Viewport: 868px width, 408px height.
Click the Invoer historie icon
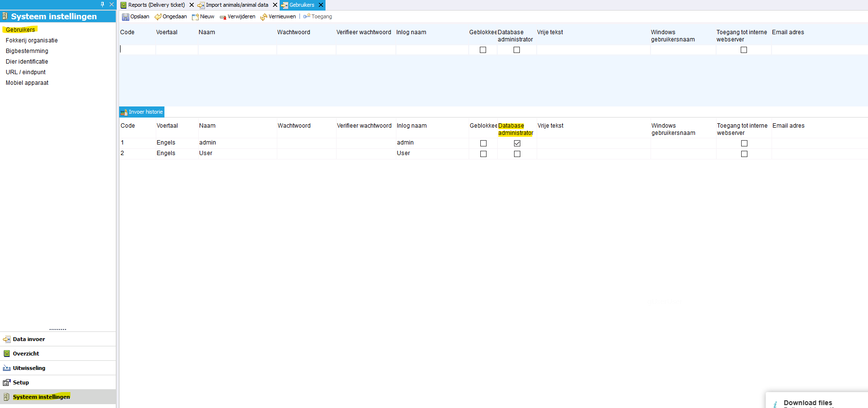pos(124,112)
